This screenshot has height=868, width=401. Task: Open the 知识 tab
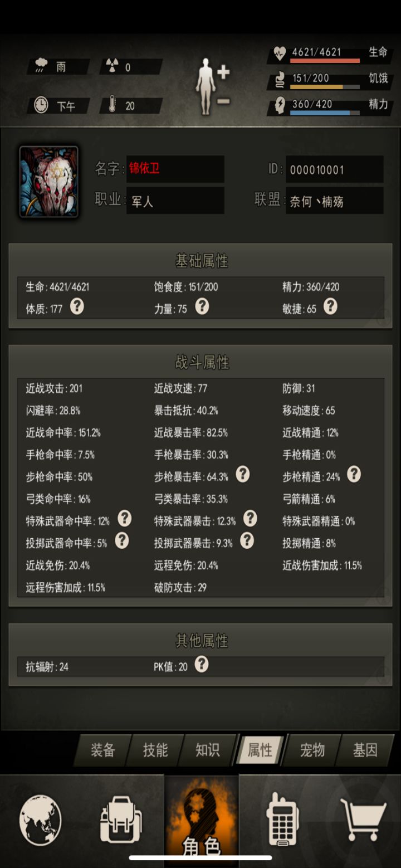click(x=207, y=750)
